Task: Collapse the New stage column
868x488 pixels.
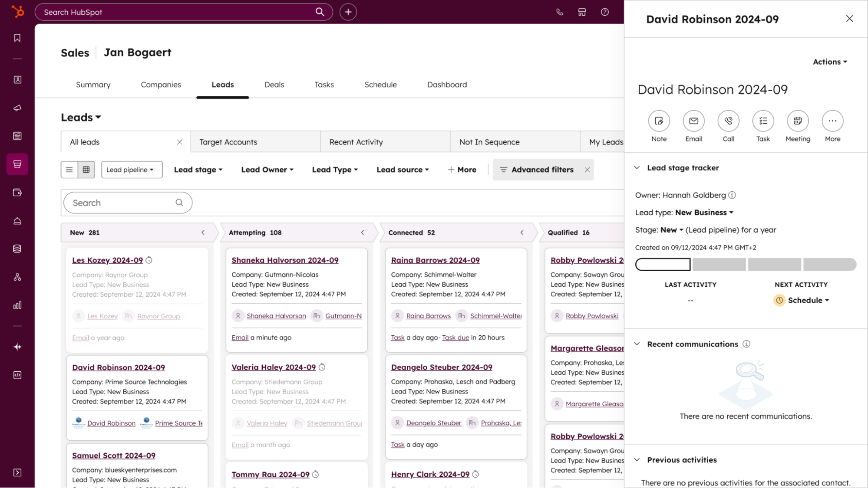Action: tap(203, 233)
